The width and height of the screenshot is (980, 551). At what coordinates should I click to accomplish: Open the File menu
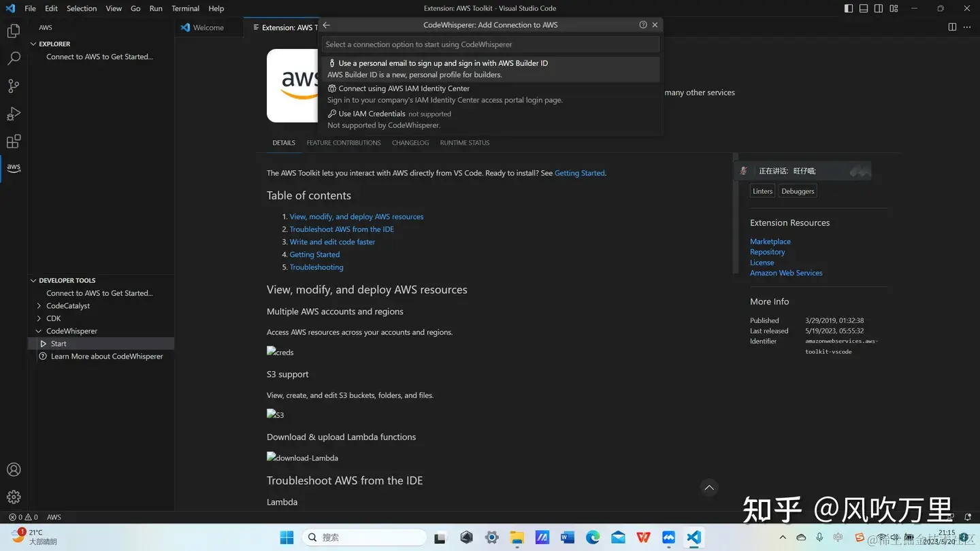click(30, 8)
